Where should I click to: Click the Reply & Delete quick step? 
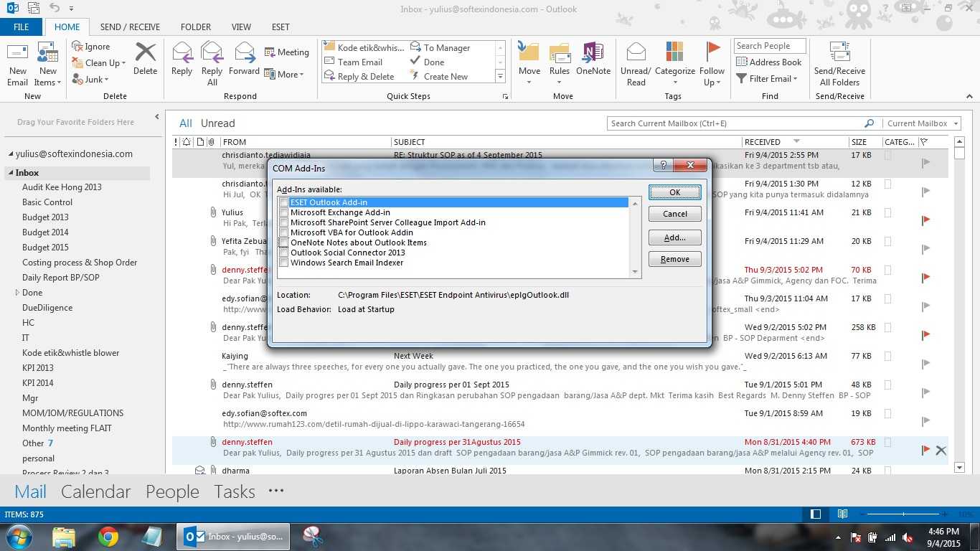359,77
